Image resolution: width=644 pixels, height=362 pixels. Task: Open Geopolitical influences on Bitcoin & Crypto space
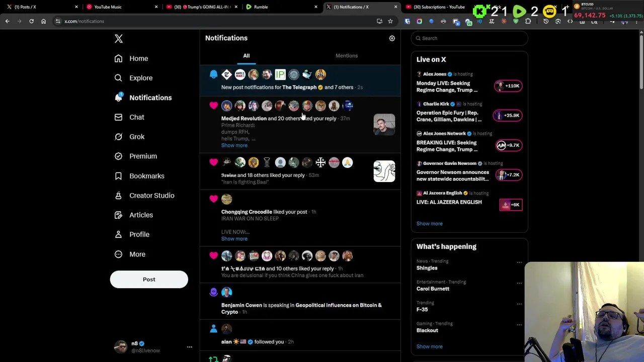pos(301,309)
